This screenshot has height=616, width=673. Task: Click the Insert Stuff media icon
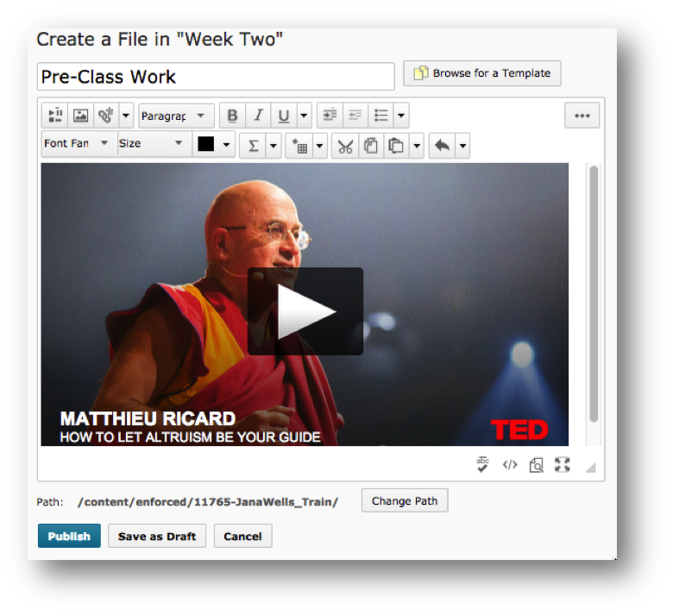55,116
